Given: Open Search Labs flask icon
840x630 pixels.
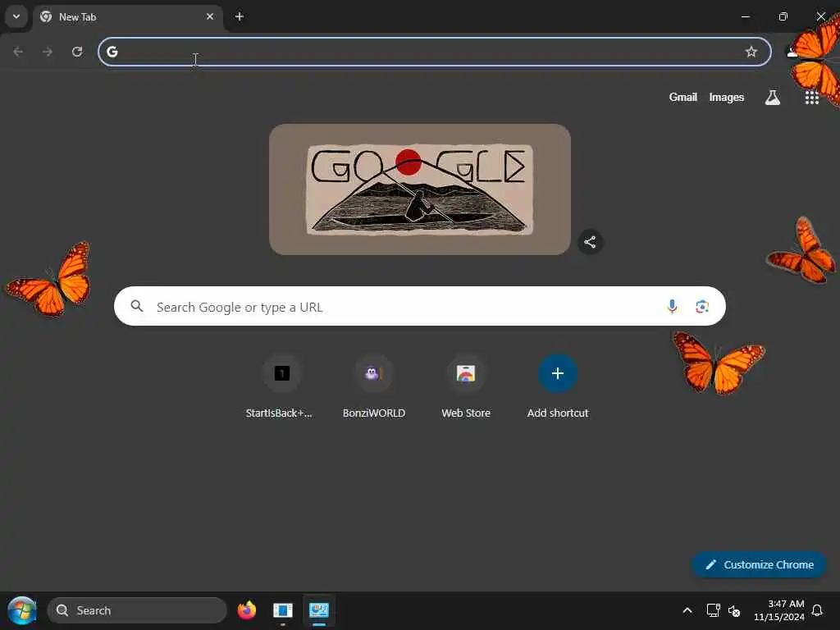Looking at the screenshot, I should click(773, 98).
